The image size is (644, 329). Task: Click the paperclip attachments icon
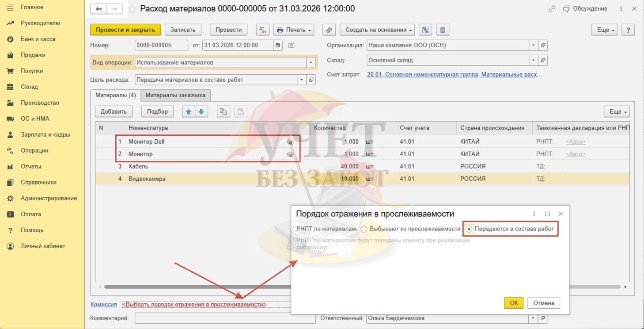pyautogui.click(x=329, y=30)
